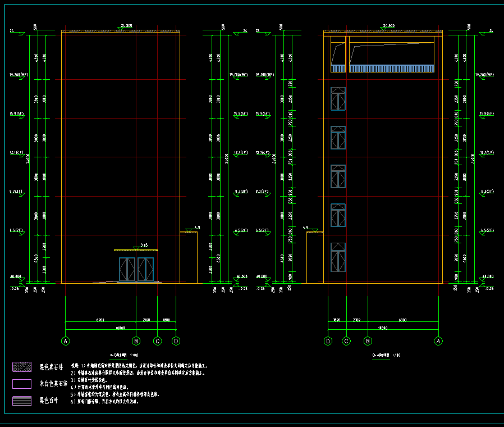The image size is (504, 427).
Task: Click the empty off-white stone paint legend swatch
Action: [22, 384]
